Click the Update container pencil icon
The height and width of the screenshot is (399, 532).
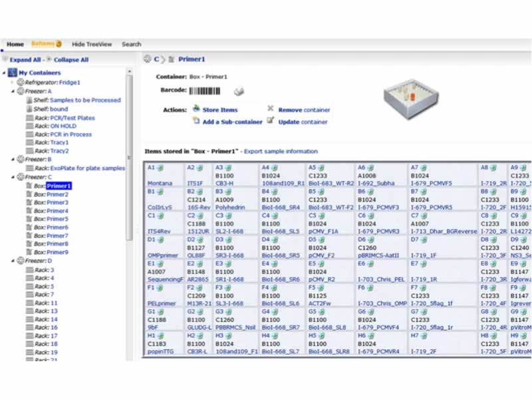click(271, 121)
